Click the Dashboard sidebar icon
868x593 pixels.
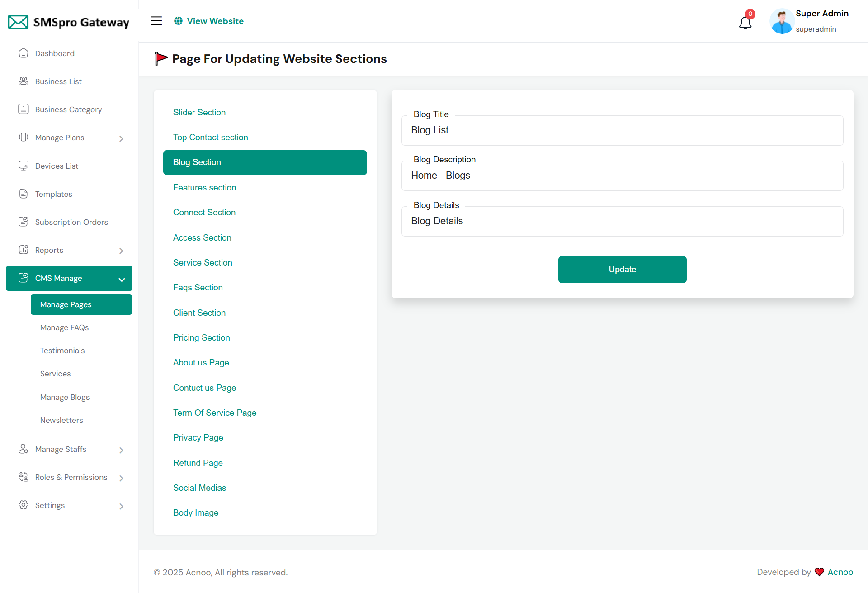point(24,53)
